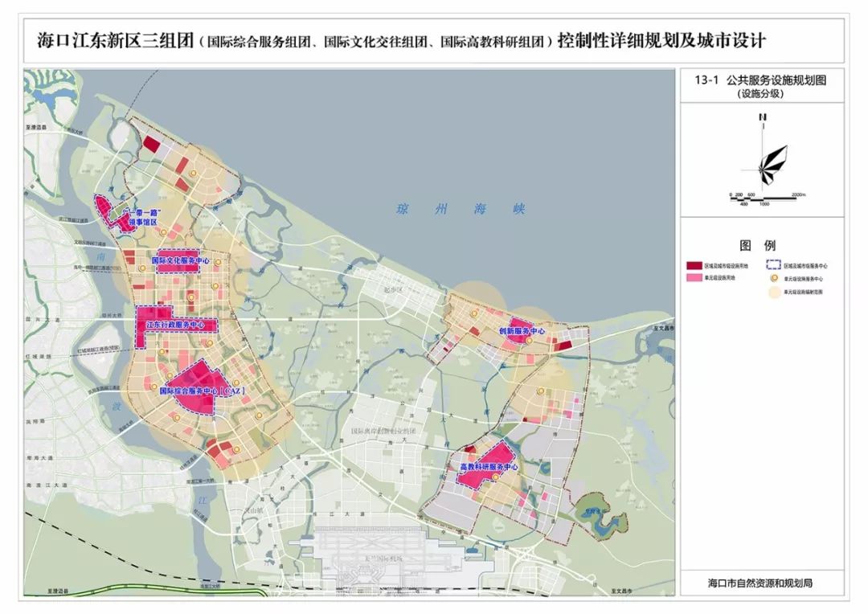Click the dashed blue rectangle legend symbol
868x614 pixels.
coord(773,265)
